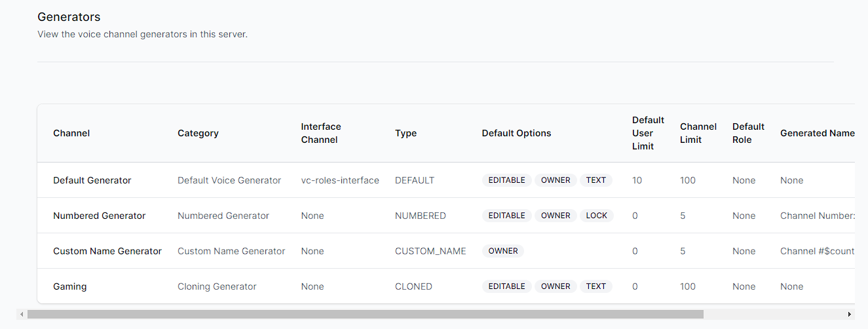The image size is (868, 329).
Task: Select the Default Generator channel row
Action: (x=446, y=180)
